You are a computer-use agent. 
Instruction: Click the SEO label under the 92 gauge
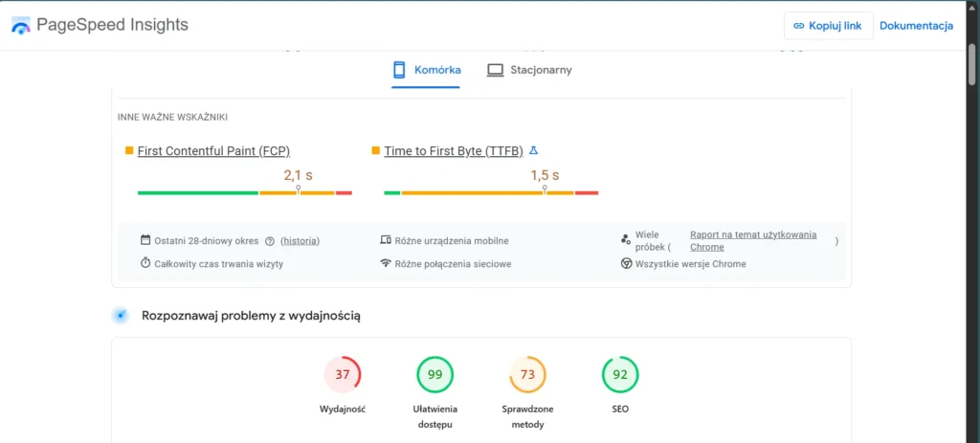click(620, 410)
